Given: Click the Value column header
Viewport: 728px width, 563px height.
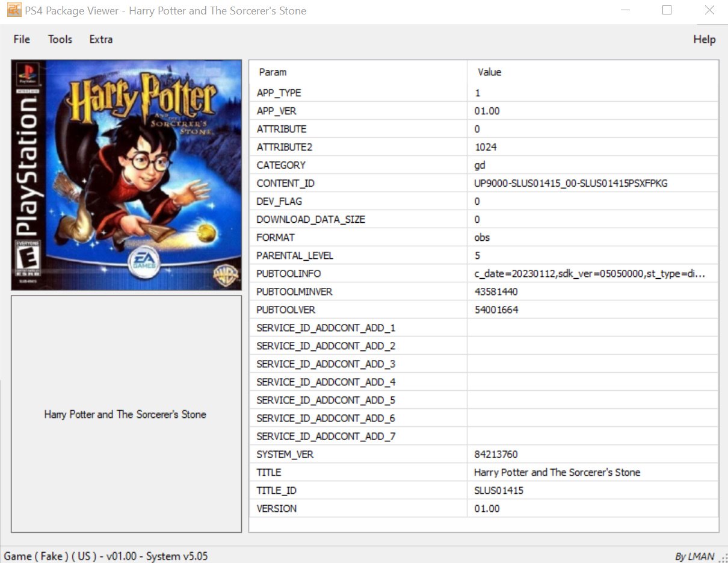Looking at the screenshot, I should 489,72.
